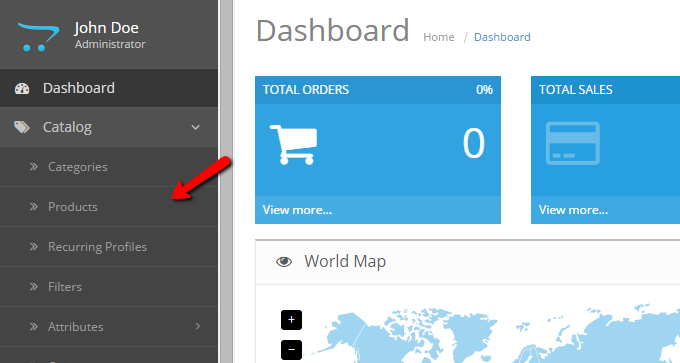680x363 pixels.
Task: Click the World Map panel title
Action: pos(345,262)
